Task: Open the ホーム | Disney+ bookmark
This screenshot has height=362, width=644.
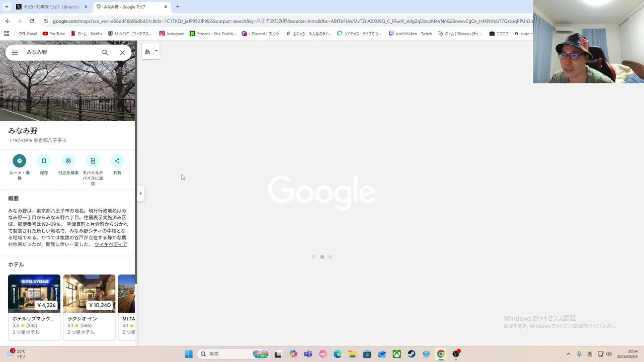Action: click(x=459, y=34)
